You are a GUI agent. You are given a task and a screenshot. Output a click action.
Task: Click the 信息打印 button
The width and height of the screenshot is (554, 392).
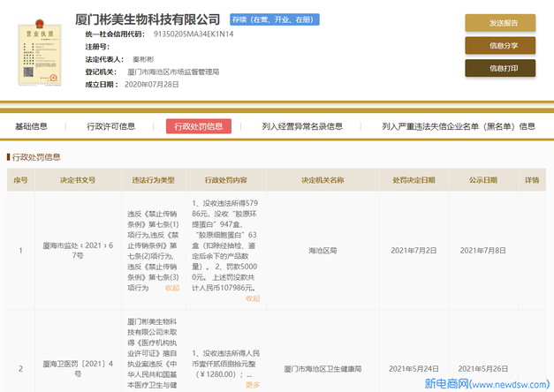pos(500,68)
